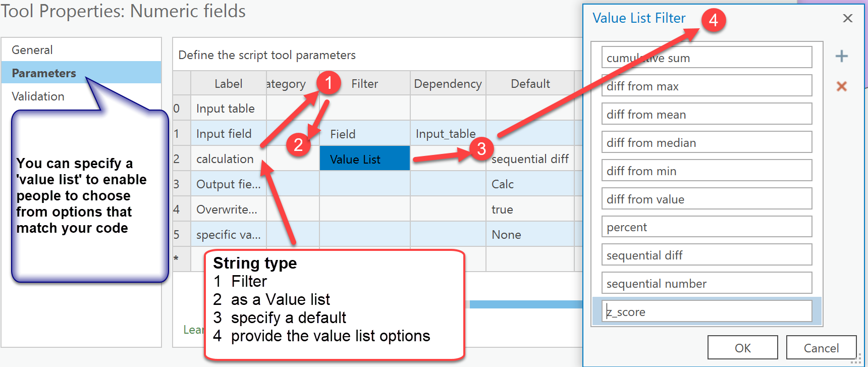Click the Filter column header

tap(364, 84)
